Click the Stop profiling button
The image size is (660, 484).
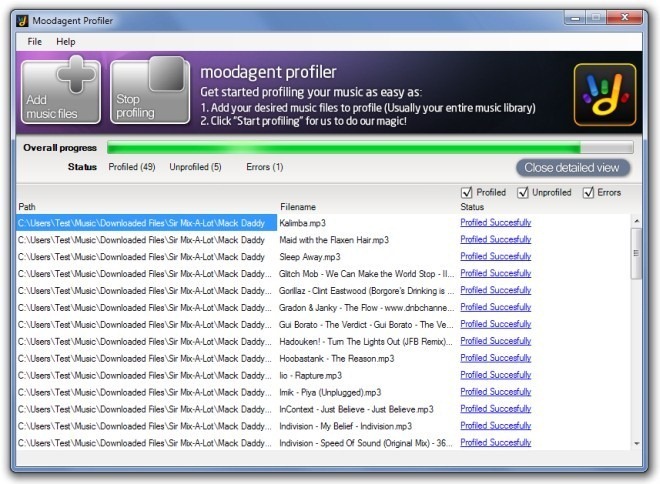(150, 91)
